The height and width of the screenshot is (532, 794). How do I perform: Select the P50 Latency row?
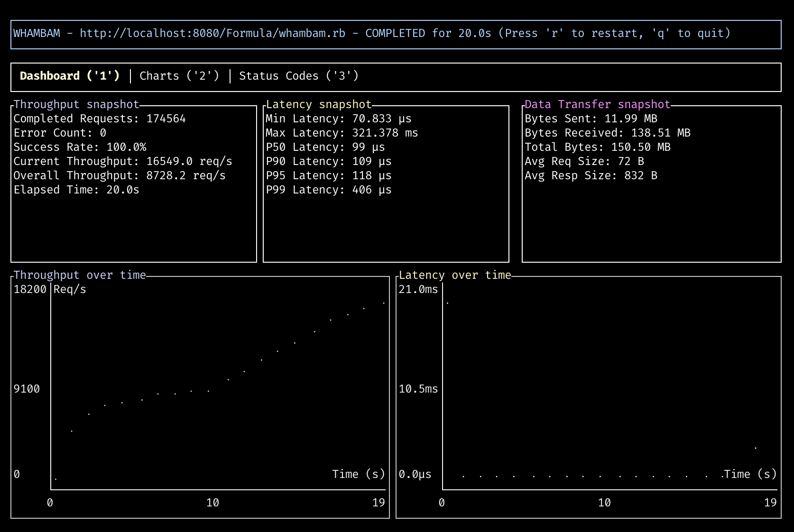[325, 147]
